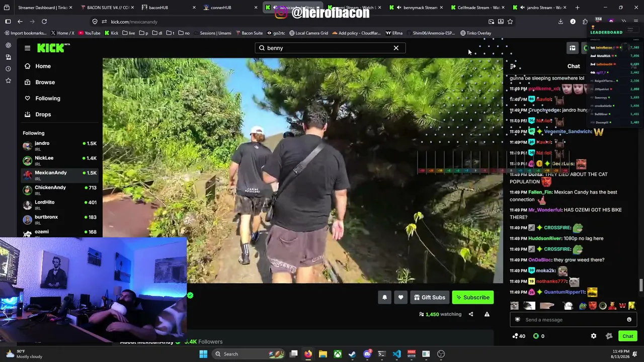
Task: Click the chat message input field
Action: (573, 320)
